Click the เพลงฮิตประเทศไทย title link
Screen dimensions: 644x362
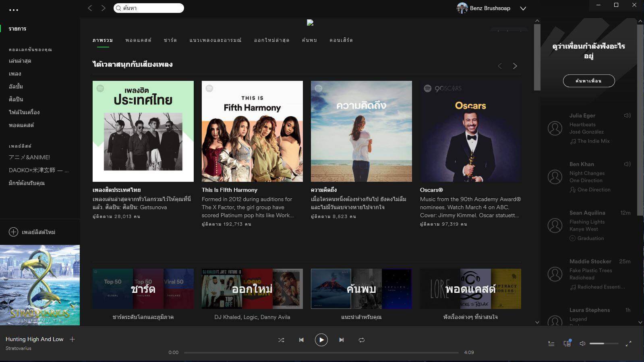pyautogui.click(x=117, y=190)
